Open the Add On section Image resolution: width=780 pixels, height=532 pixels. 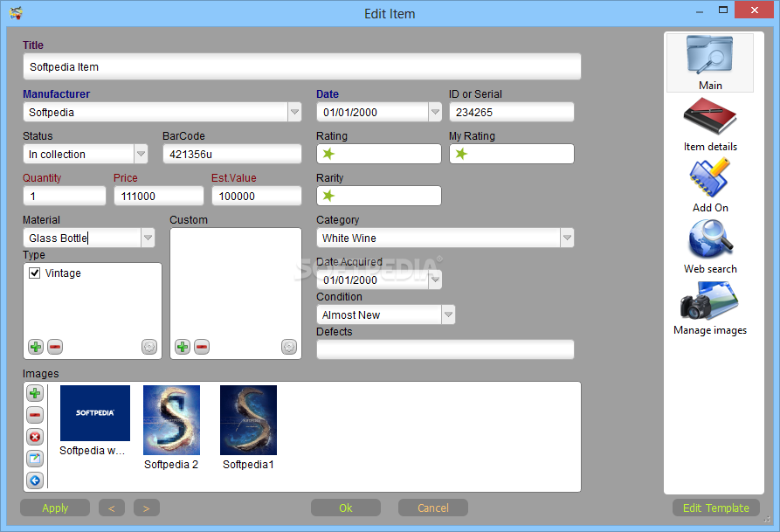[x=710, y=186]
